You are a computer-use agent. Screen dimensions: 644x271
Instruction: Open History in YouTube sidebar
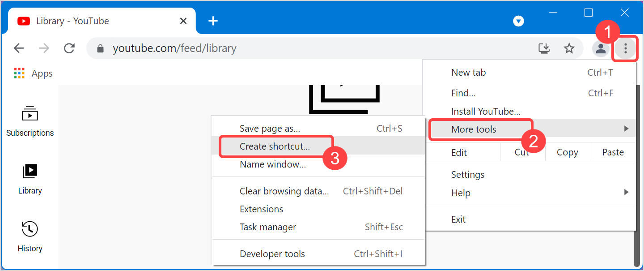(30, 236)
